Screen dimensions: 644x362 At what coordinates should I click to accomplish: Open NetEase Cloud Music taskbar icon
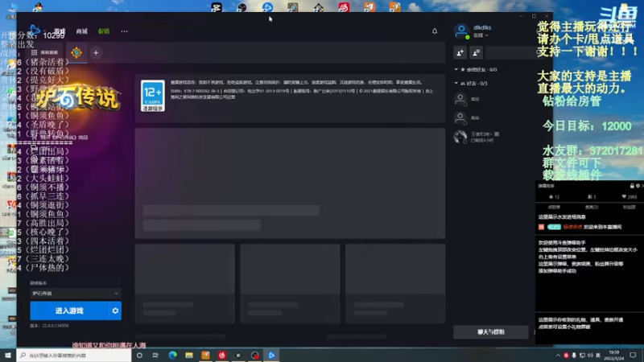coord(222,355)
